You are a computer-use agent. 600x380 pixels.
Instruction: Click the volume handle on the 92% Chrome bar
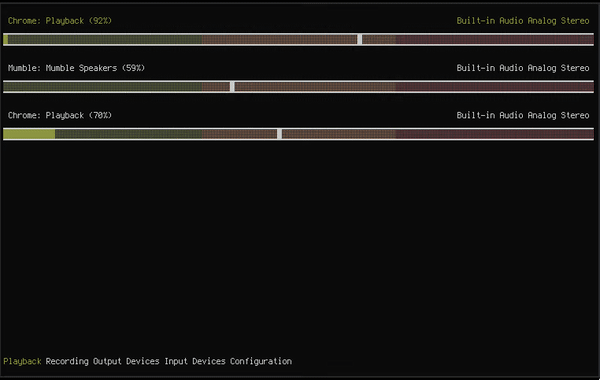[x=359, y=39]
